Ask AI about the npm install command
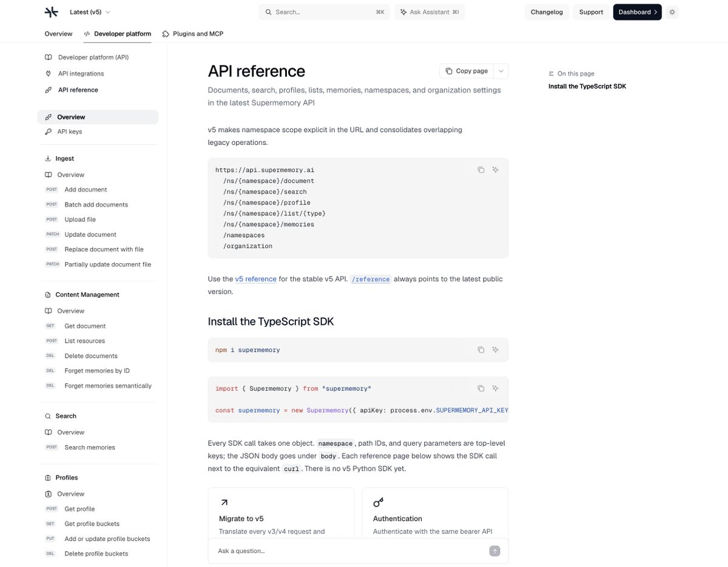The image size is (728, 567). 496,350
